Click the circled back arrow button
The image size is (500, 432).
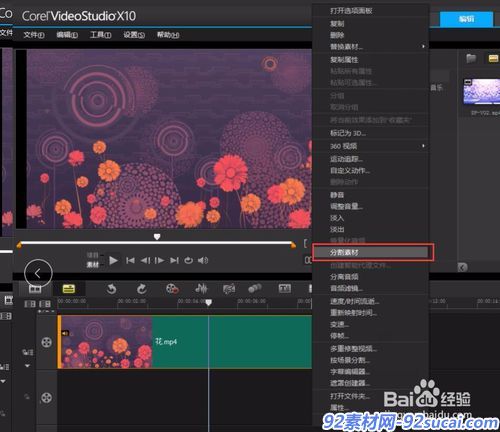(38, 273)
